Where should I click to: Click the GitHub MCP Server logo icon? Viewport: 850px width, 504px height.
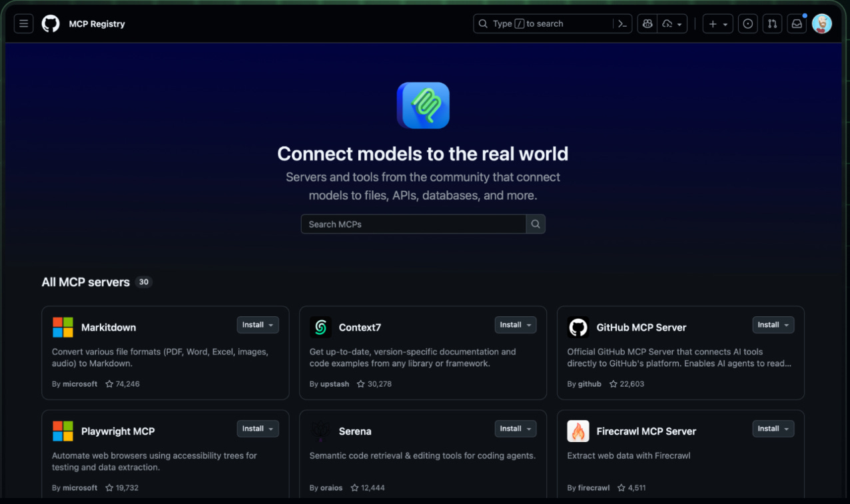coord(578,327)
